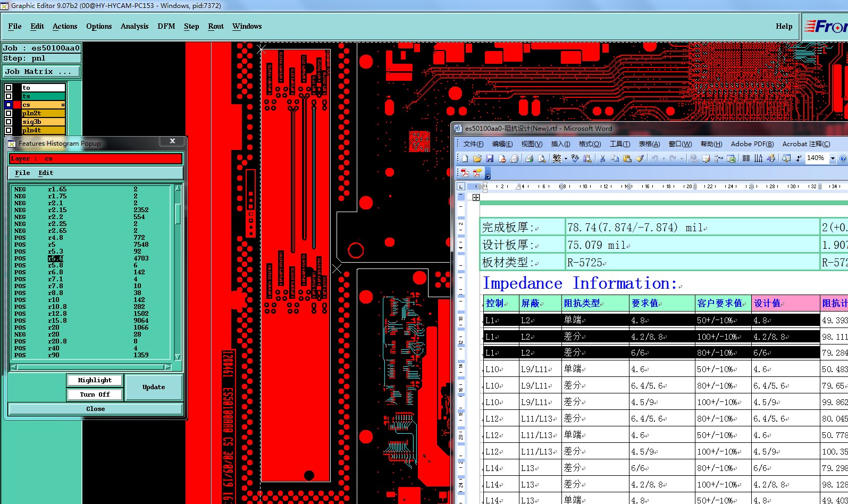Click New Blank Document icon in Word

[x=465, y=158]
